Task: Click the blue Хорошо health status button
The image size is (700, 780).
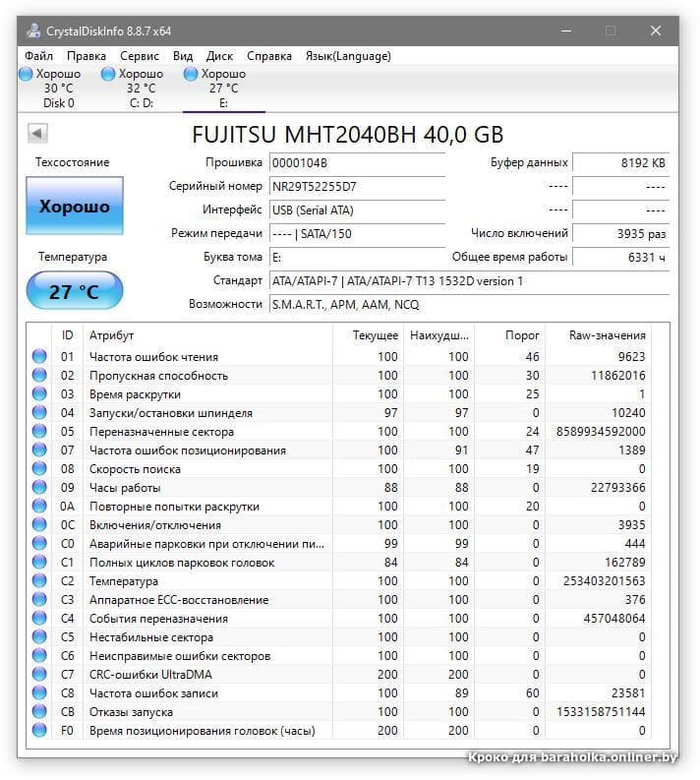Action: pyautogui.click(x=75, y=206)
